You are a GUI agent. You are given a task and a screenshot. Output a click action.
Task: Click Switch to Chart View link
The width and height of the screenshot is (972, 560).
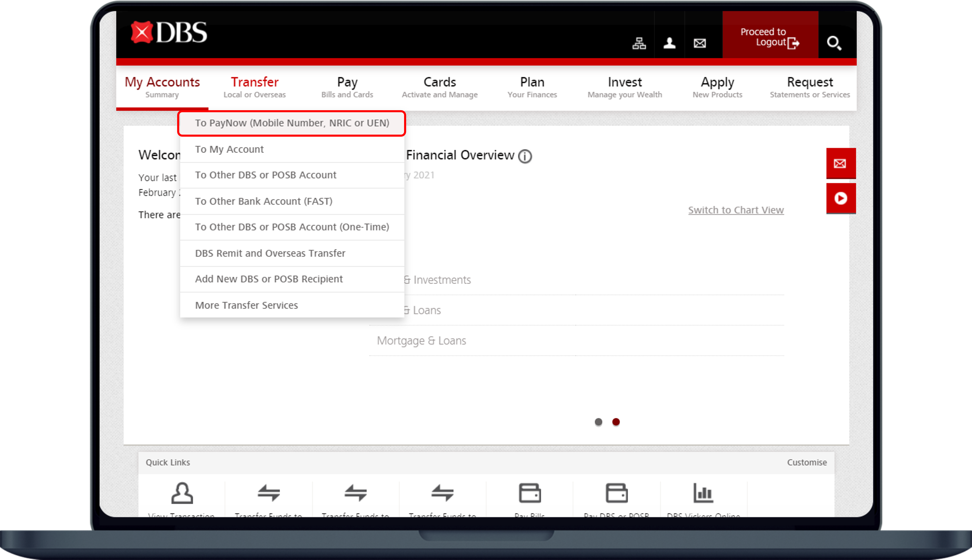736,210
